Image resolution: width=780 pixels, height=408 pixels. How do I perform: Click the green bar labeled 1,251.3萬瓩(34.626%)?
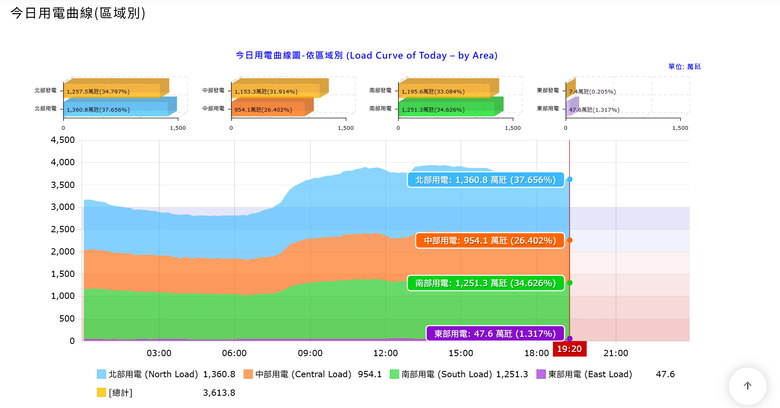pos(451,107)
